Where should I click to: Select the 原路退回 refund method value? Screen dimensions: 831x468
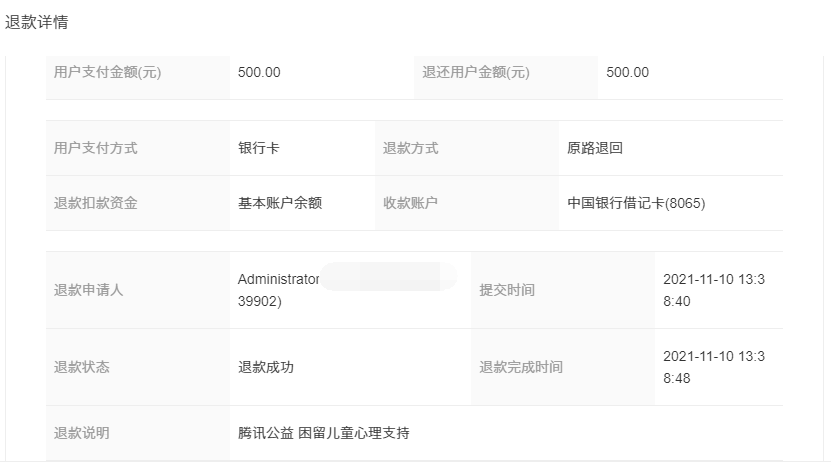(595, 148)
